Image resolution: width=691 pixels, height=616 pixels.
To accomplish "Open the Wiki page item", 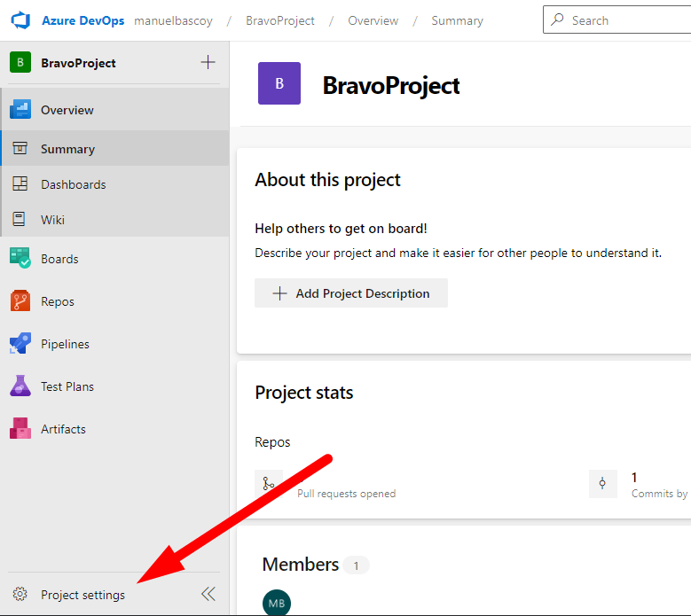I will [52, 220].
